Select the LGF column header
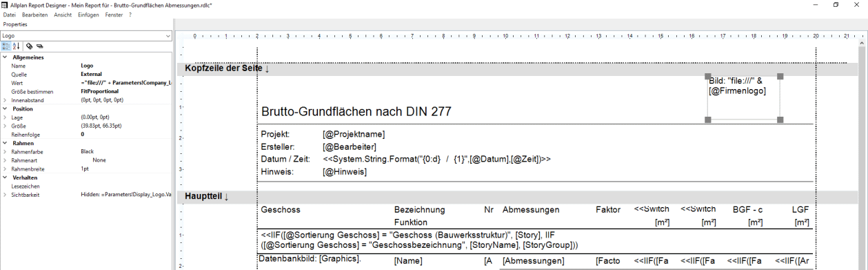This screenshot has height=270, width=868. [x=800, y=209]
